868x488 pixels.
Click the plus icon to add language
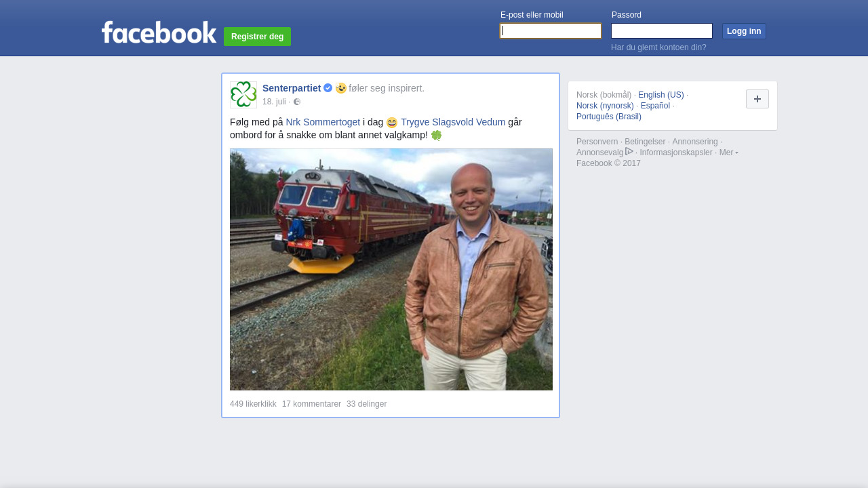tap(757, 99)
